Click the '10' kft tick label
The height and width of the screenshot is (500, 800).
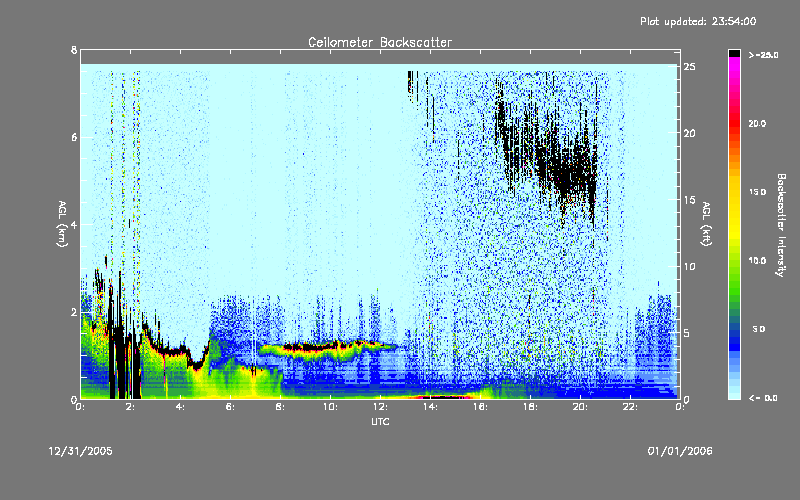coord(690,266)
